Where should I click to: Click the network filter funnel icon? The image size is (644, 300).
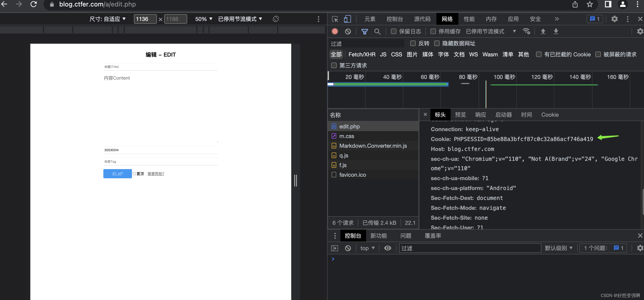pyautogui.click(x=364, y=31)
